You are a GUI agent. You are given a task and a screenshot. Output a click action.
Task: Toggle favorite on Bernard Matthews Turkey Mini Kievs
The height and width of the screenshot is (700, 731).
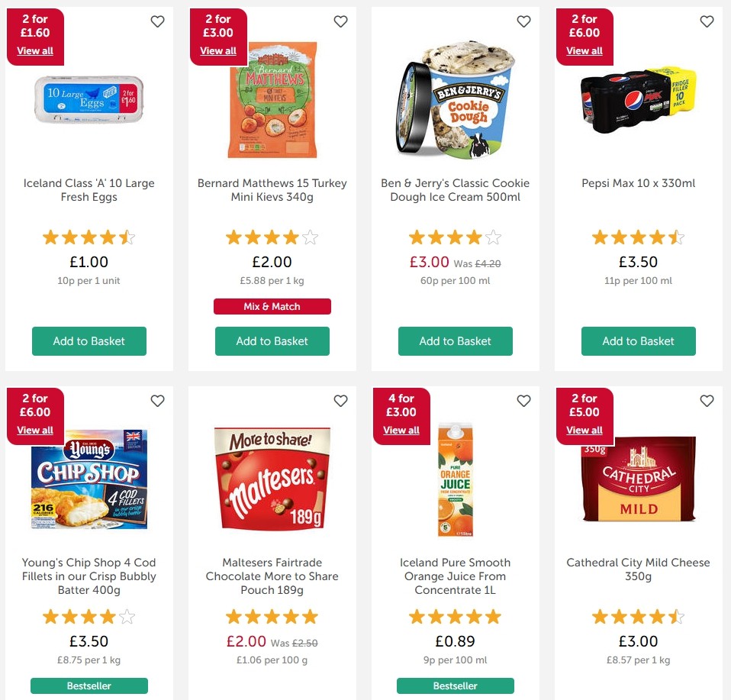click(340, 22)
